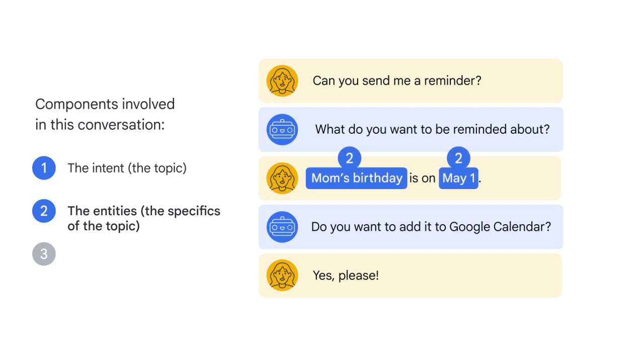This screenshot has width=644, height=362.
Task: Select the highlighted 'May 1' entity
Action: (x=458, y=178)
